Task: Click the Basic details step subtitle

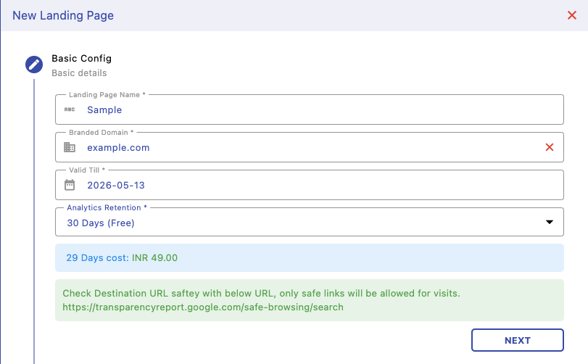Action: [79, 73]
